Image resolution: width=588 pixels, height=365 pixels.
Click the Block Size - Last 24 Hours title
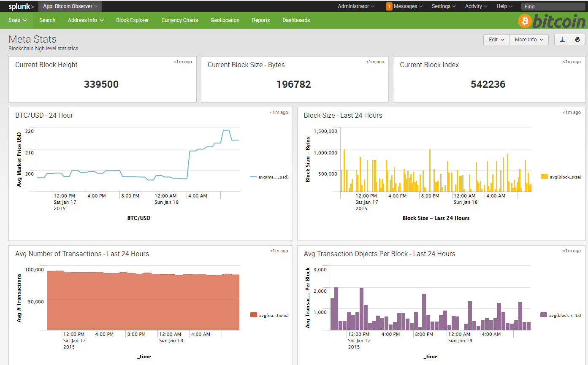click(x=343, y=116)
